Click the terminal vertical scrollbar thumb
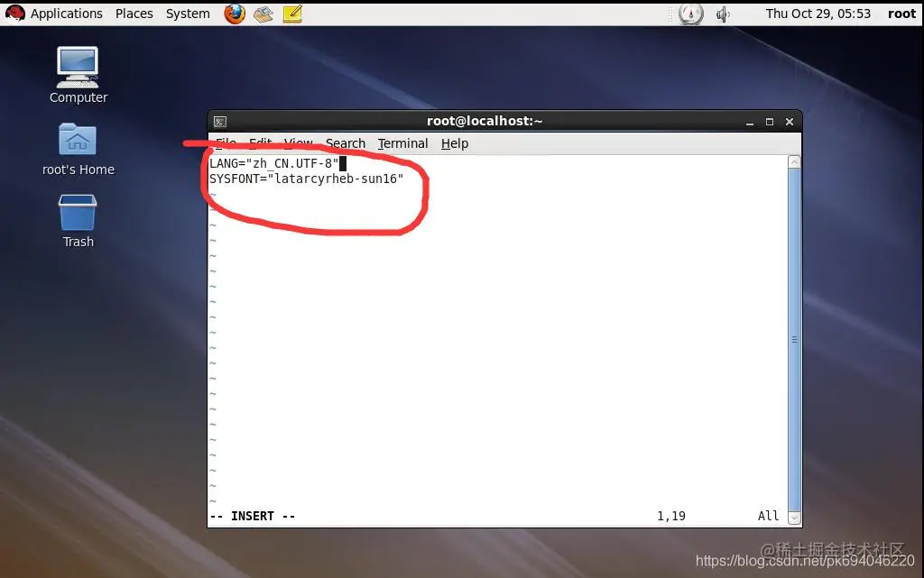 [x=794, y=340]
